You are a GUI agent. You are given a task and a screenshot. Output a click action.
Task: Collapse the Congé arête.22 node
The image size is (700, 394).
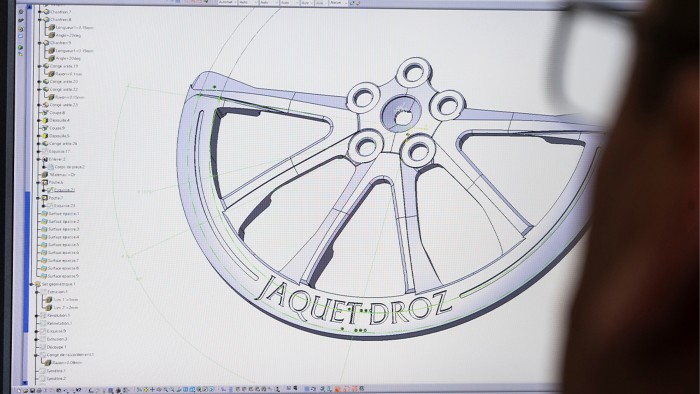(40, 89)
